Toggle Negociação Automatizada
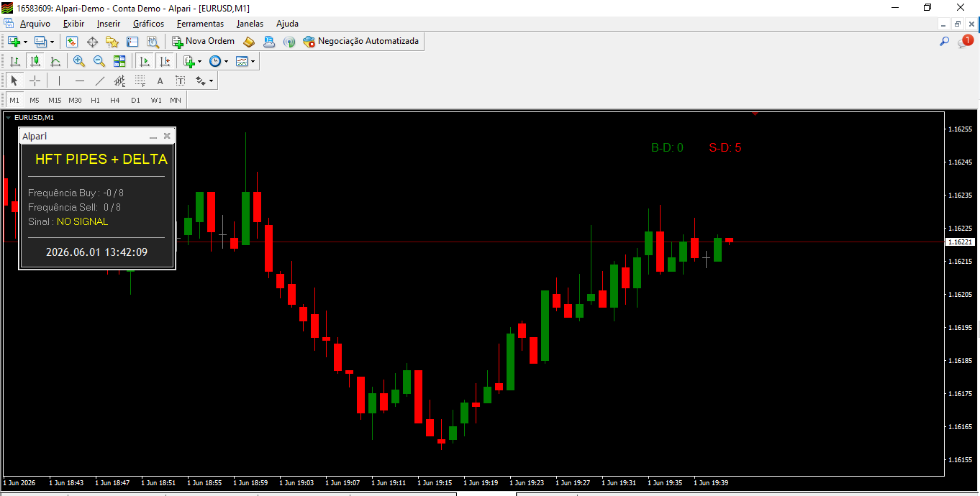Screen dimensions: 980x496 tap(361, 42)
